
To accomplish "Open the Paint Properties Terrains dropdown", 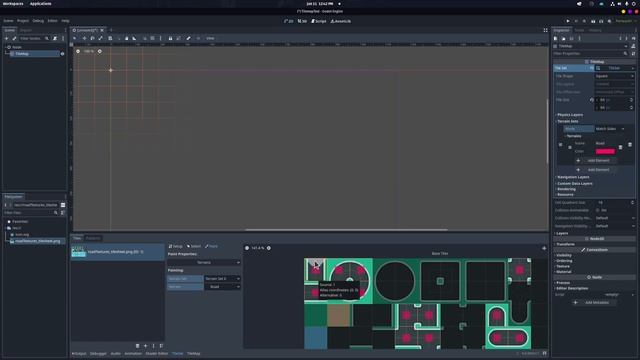I will (x=204, y=262).
